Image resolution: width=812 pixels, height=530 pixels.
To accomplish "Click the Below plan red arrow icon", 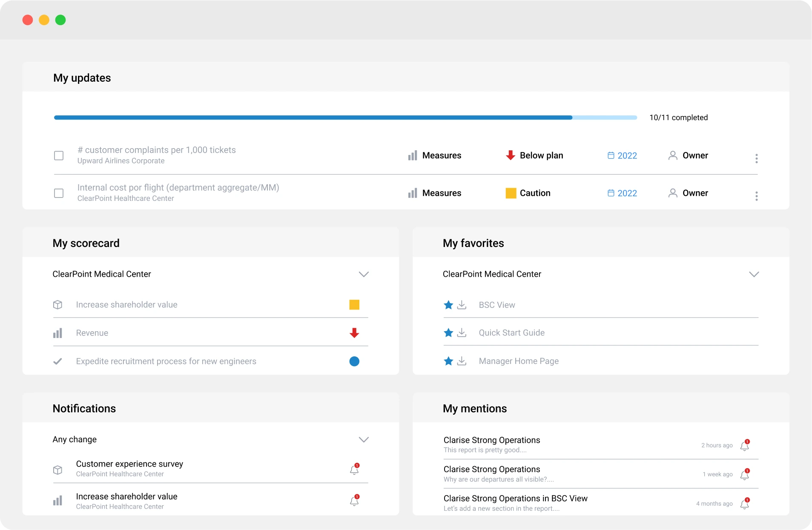I will pyautogui.click(x=510, y=155).
